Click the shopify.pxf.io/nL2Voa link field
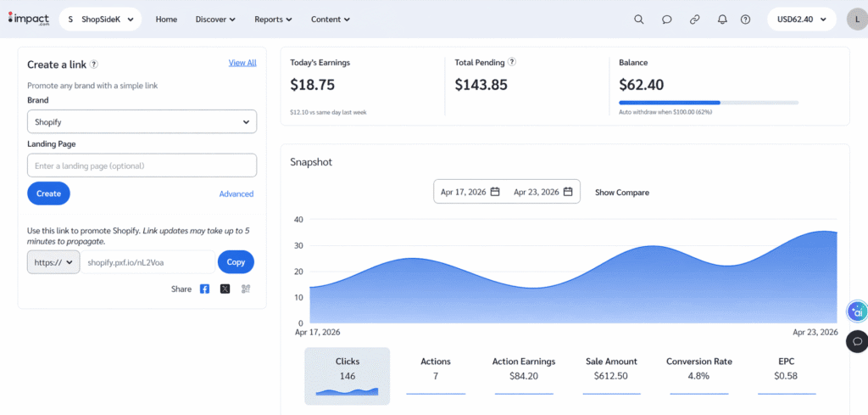868x415 pixels. 147,262
